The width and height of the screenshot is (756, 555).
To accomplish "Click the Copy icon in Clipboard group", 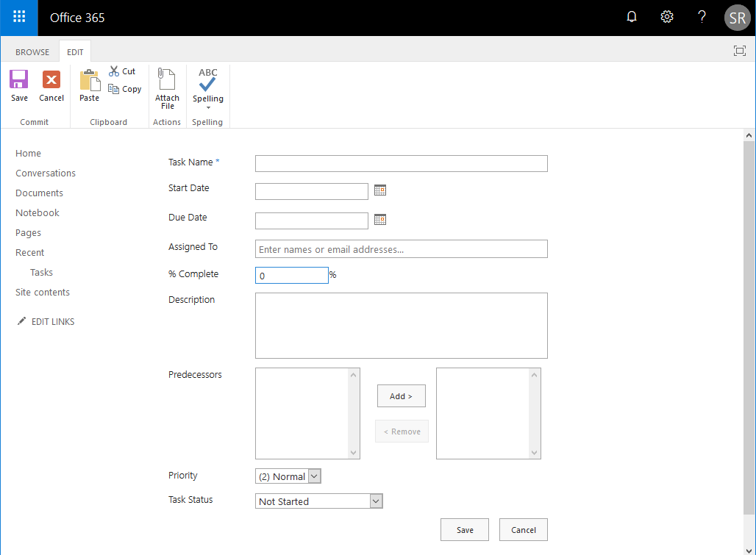I will (x=125, y=88).
